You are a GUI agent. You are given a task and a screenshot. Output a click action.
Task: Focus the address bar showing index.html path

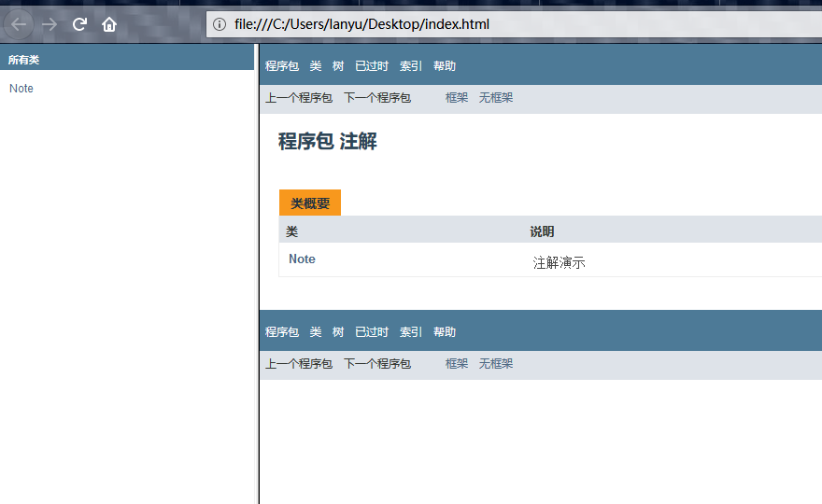tap(514, 24)
